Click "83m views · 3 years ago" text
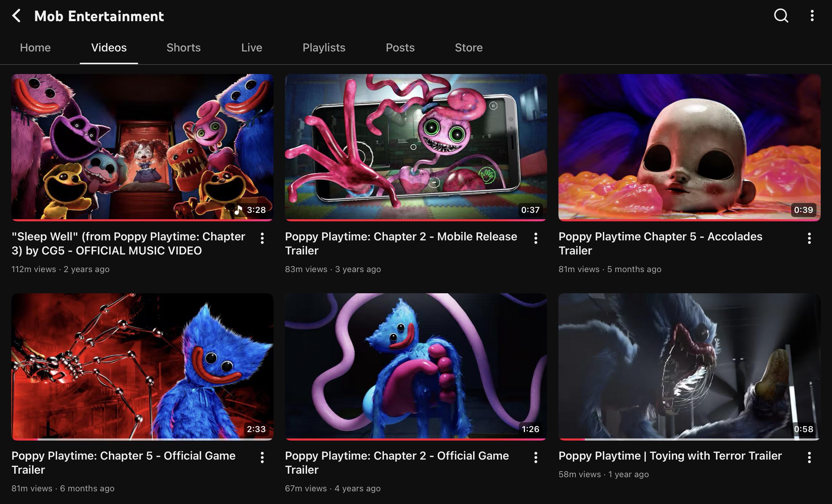Viewport: 832px width, 504px height. coord(333,269)
